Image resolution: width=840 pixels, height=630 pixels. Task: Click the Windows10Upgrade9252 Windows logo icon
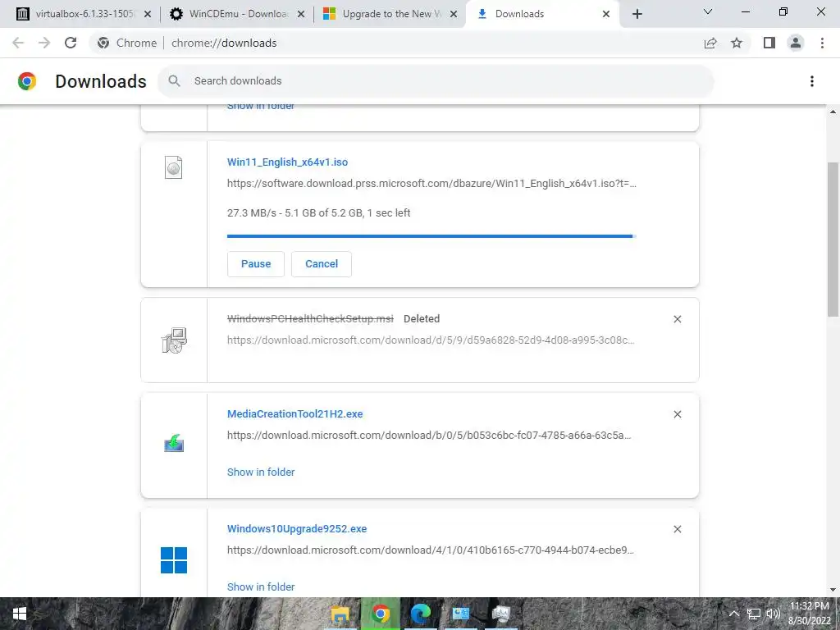174,559
